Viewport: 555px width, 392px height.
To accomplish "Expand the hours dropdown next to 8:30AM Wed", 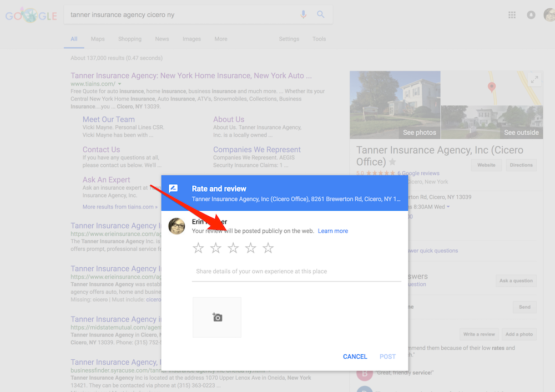I will pyautogui.click(x=448, y=207).
